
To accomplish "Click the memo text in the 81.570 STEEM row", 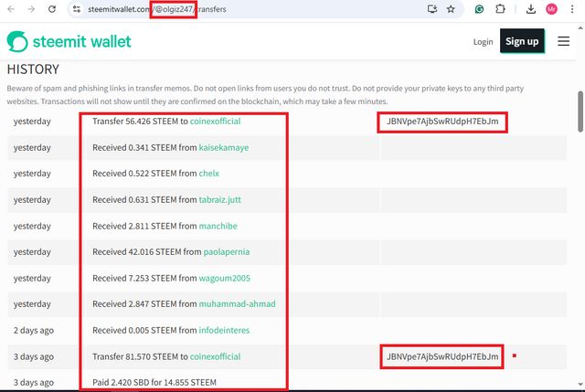I will click(x=442, y=356).
